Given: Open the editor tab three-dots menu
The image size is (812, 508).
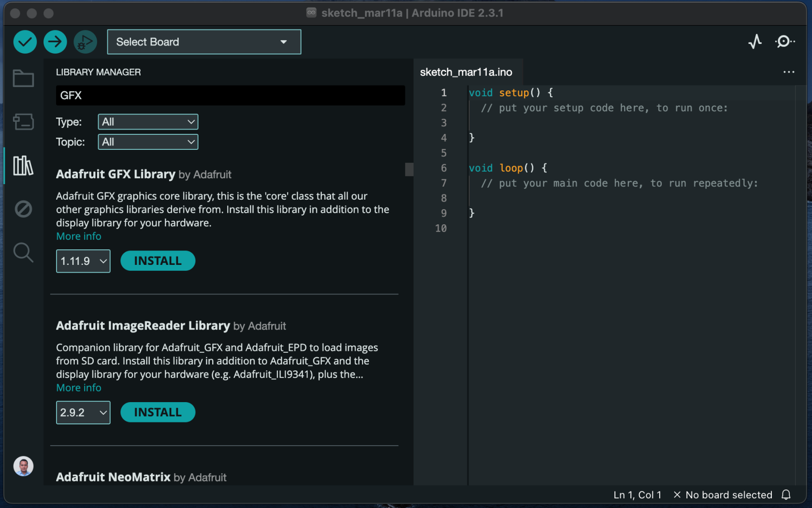Looking at the screenshot, I should (x=789, y=72).
